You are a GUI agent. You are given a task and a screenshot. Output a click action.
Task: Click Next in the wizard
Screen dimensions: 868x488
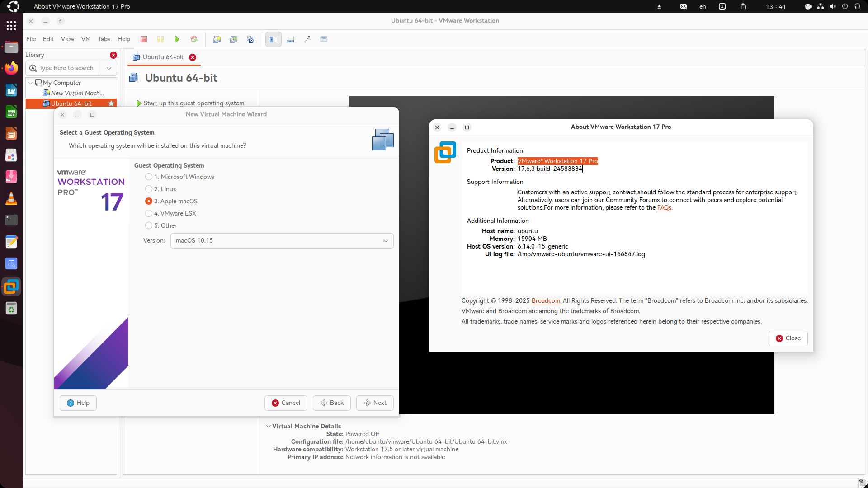pos(375,403)
